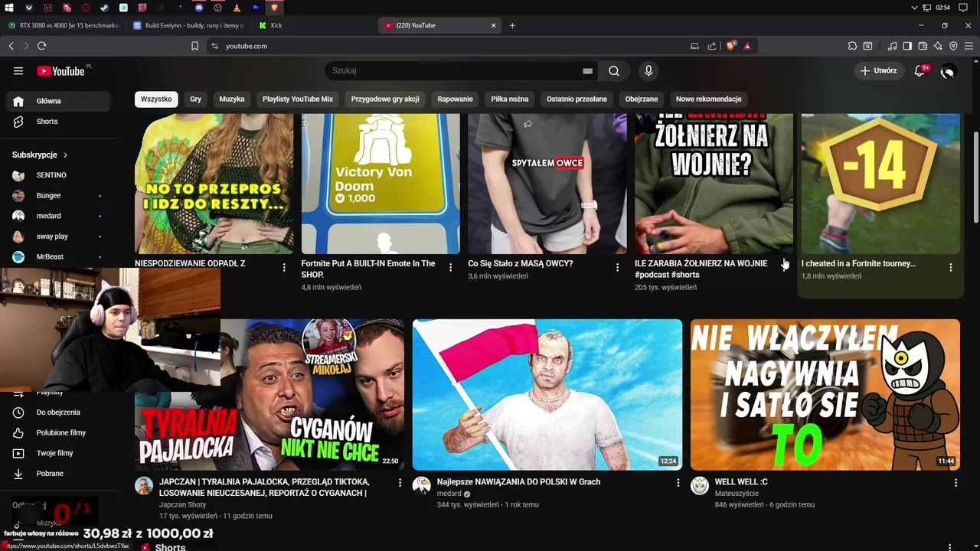Open Polubione filmy in the sidebar

pos(58,433)
